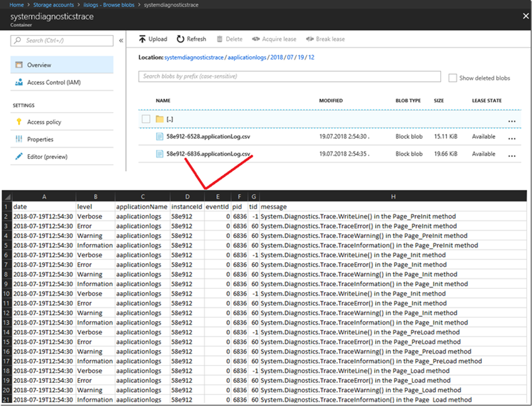Sort by the MODIFIED column header
Screen dimensions: 532x406
[331, 100]
